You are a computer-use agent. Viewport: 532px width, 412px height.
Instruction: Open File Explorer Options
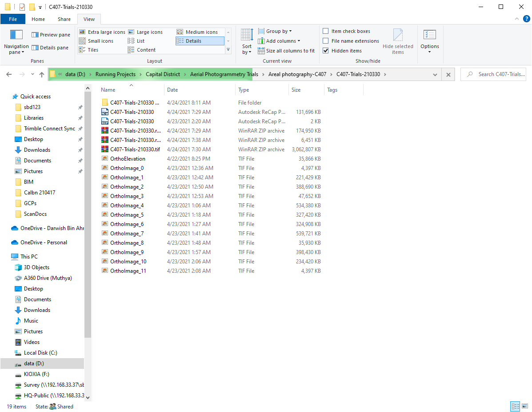click(429, 42)
